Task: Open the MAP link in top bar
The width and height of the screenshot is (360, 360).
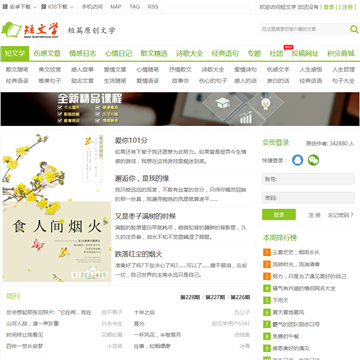Action: 116,7
